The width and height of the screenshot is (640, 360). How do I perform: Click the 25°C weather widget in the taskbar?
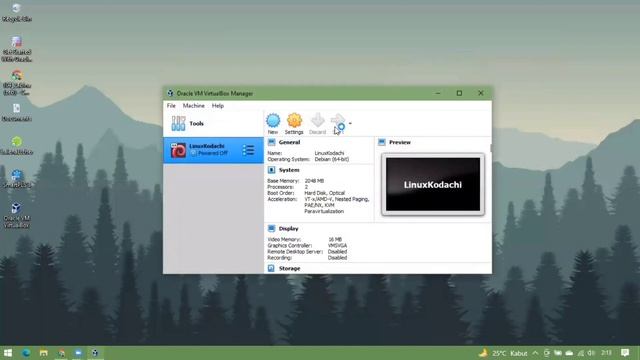coord(504,353)
